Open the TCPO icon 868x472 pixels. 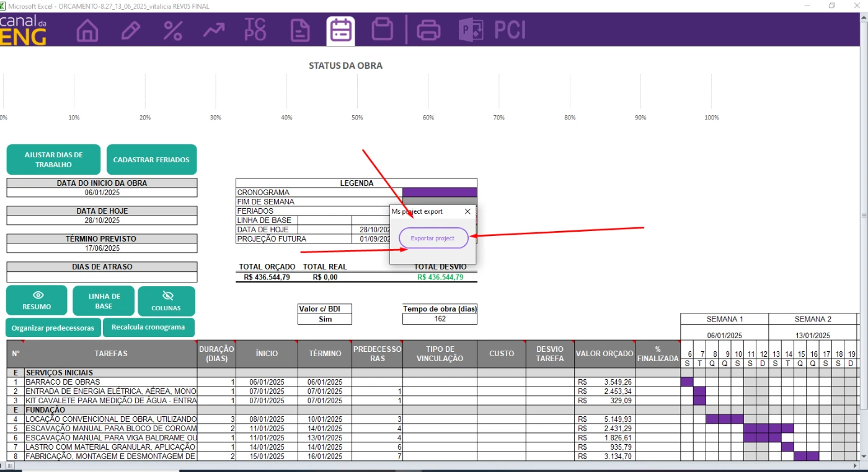pos(255,30)
